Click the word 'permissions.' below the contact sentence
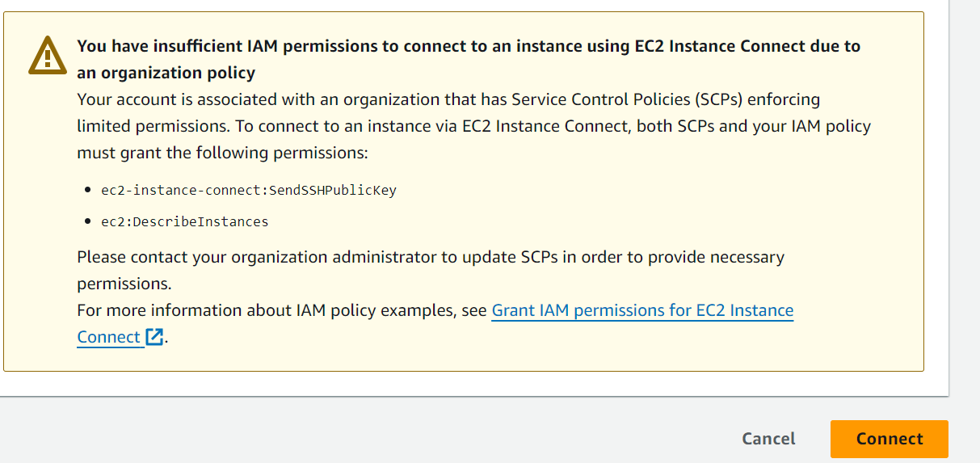This screenshot has height=463, width=980. pyautogui.click(x=124, y=284)
